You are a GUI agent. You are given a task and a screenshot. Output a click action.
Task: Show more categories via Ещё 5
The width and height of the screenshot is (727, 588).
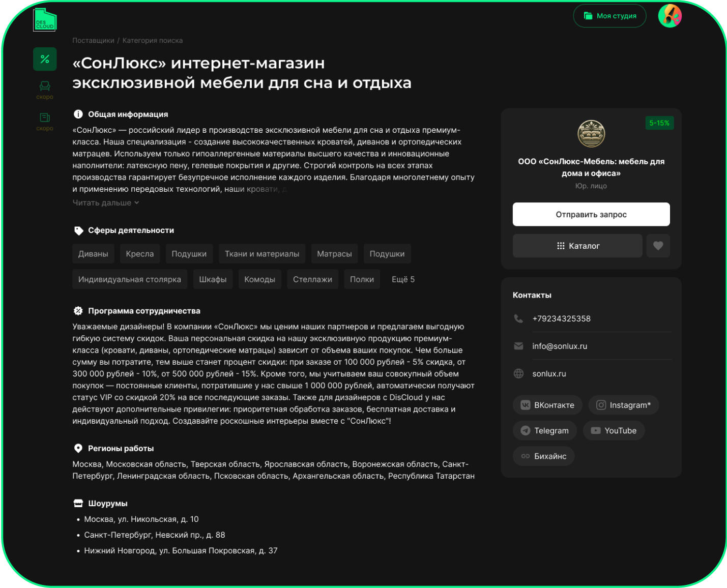click(x=403, y=279)
